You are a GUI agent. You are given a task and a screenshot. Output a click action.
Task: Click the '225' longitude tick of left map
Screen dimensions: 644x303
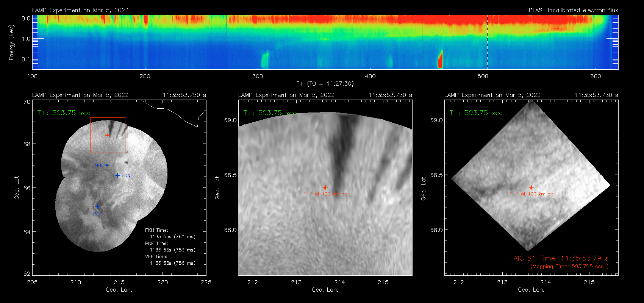click(206, 282)
